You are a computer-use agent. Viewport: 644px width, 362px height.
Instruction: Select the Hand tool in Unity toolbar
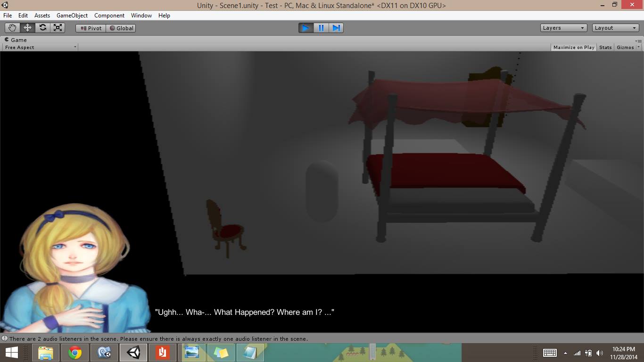coord(12,28)
